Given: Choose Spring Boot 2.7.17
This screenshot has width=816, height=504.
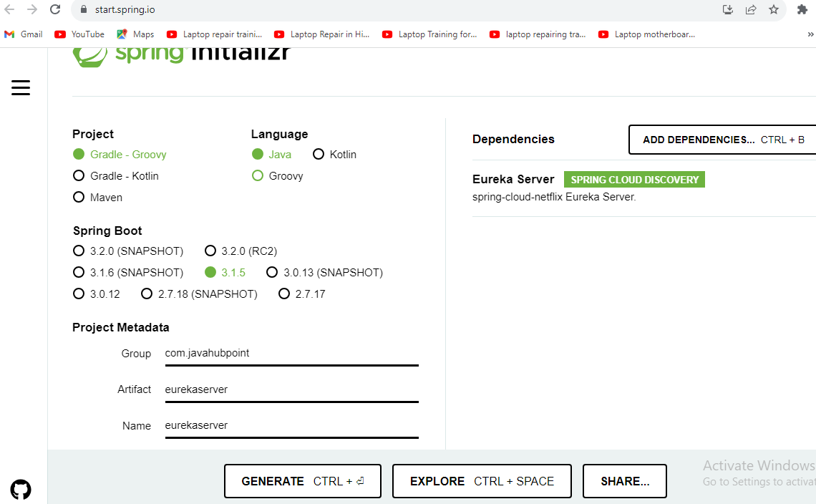Looking at the screenshot, I should point(302,294).
